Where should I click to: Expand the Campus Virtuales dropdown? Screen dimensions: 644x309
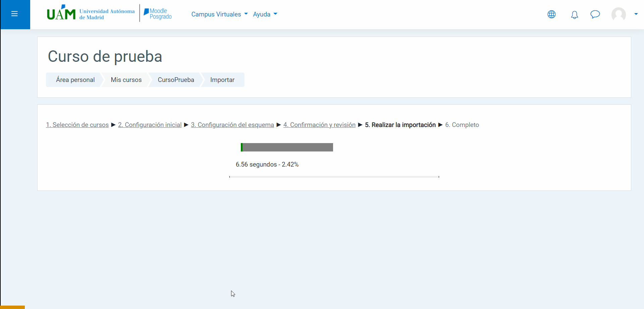coord(219,14)
